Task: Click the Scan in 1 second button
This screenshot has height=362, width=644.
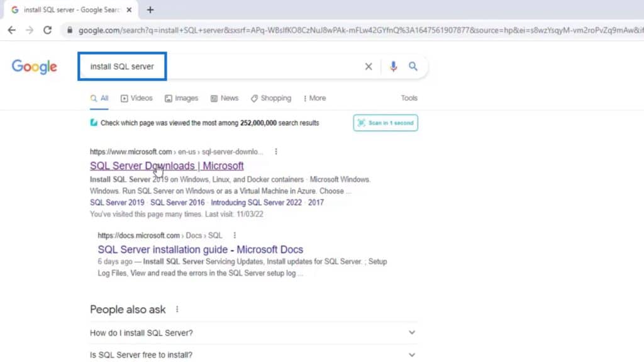Action: (386, 123)
